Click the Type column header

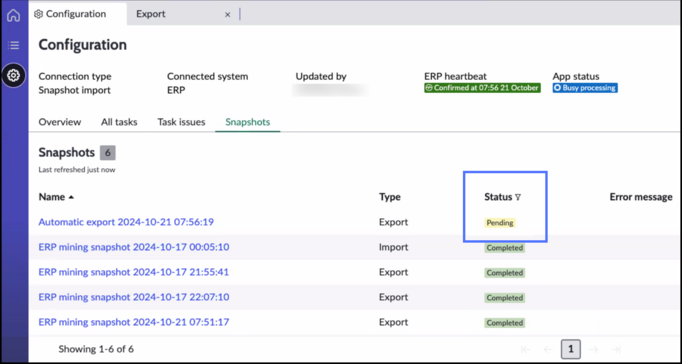click(x=390, y=197)
